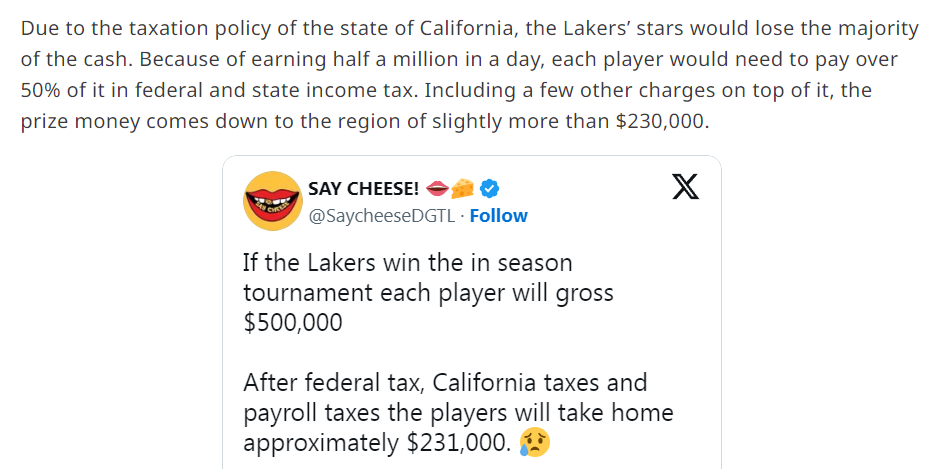The width and height of the screenshot is (935, 469).
Task: Open the SAY CHEESE! profile avatar
Action: click(273, 201)
